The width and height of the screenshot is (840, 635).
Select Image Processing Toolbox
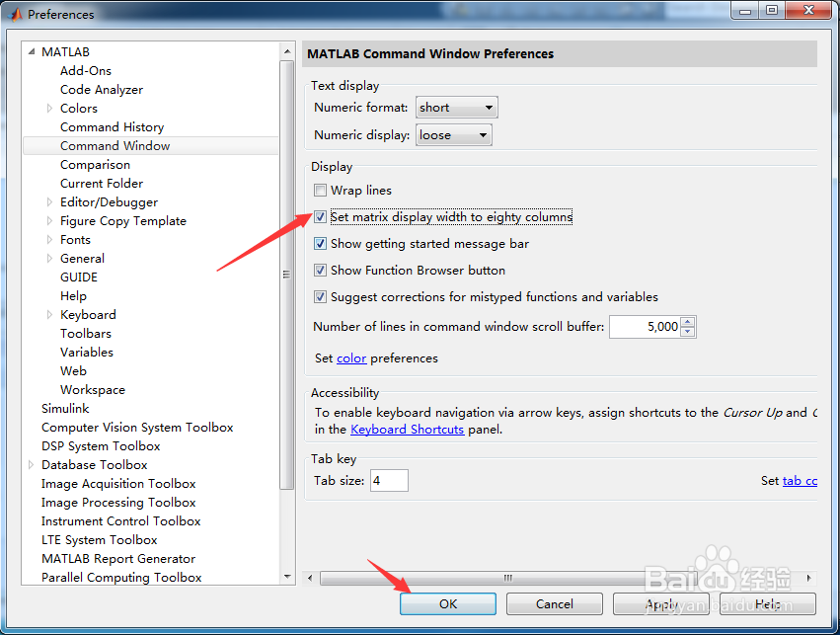118,502
